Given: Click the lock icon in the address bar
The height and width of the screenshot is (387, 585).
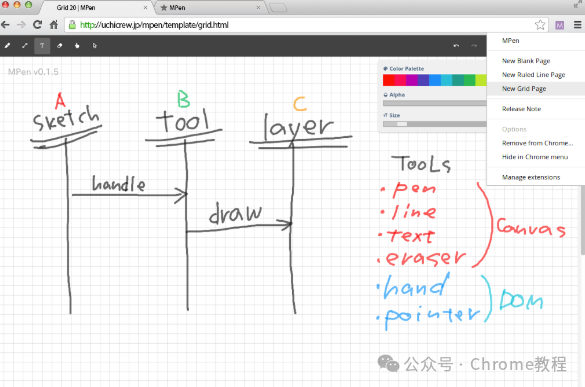Looking at the screenshot, I should (x=72, y=25).
